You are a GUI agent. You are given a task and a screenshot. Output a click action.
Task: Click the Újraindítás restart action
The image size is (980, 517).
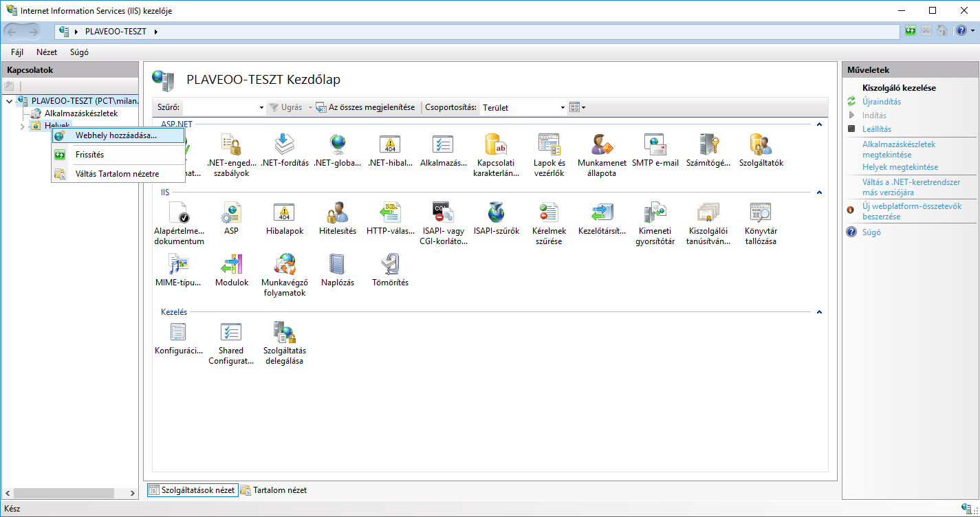pos(882,102)
